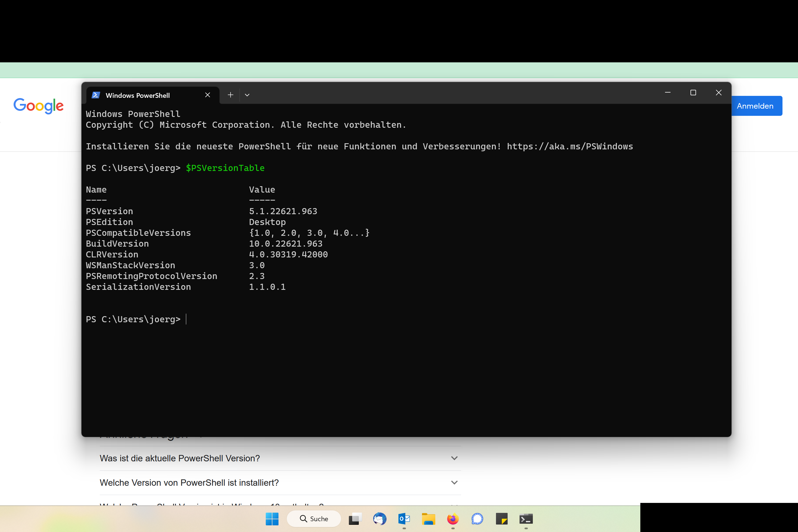
Task: Click the $PSVersionTable command text
Action: [x=225, y=168]
